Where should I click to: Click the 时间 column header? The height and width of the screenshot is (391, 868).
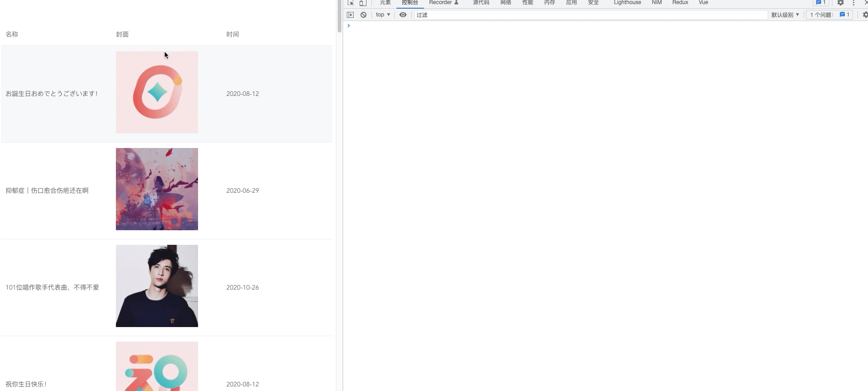pyautogui.click(x=233, y=34)
